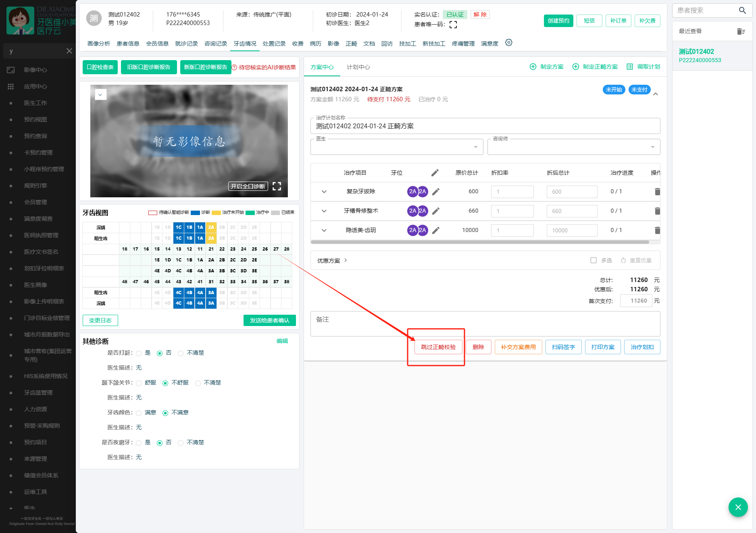Viewport: 756px width, 533px height.
Task: Edit tooth position for 牙槽骨修整术
Action: tap(435, 211)
